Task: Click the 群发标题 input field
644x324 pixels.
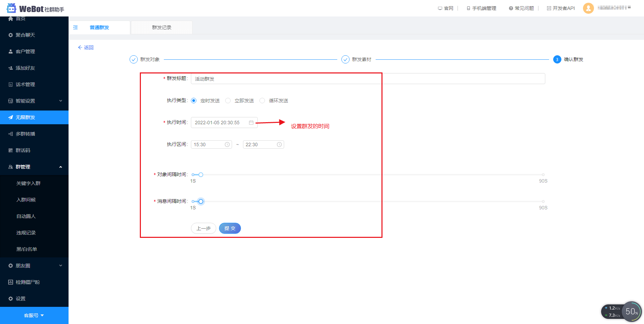Action: coord(367,79)
